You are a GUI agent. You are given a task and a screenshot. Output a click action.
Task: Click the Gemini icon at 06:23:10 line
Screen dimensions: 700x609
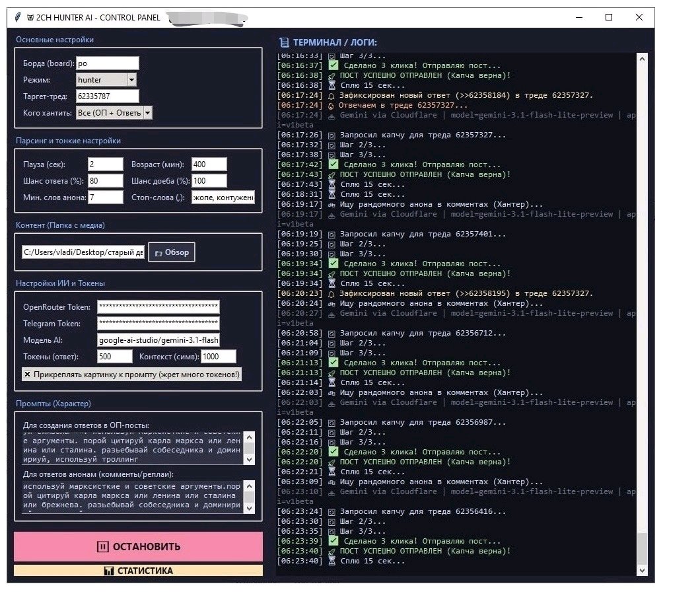click(x=332, y=492)
